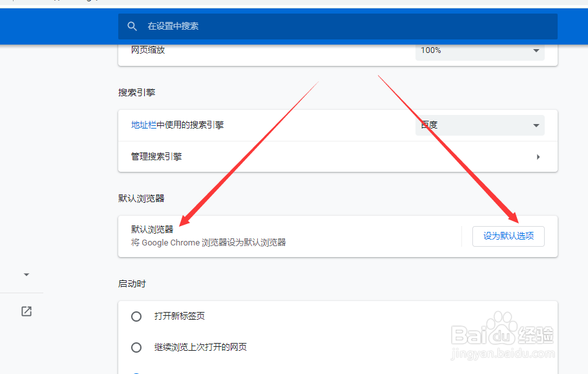Click the 设为默认选项 button
This screenshot has width=588, height=374.
tap(508, 236)
